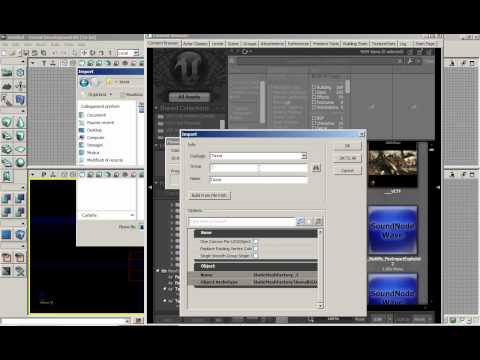Image resolution: width=480 pixels, height=360 pixels.
Task: Open the lower viewport options arrow menu
Action: click(33, 174)
